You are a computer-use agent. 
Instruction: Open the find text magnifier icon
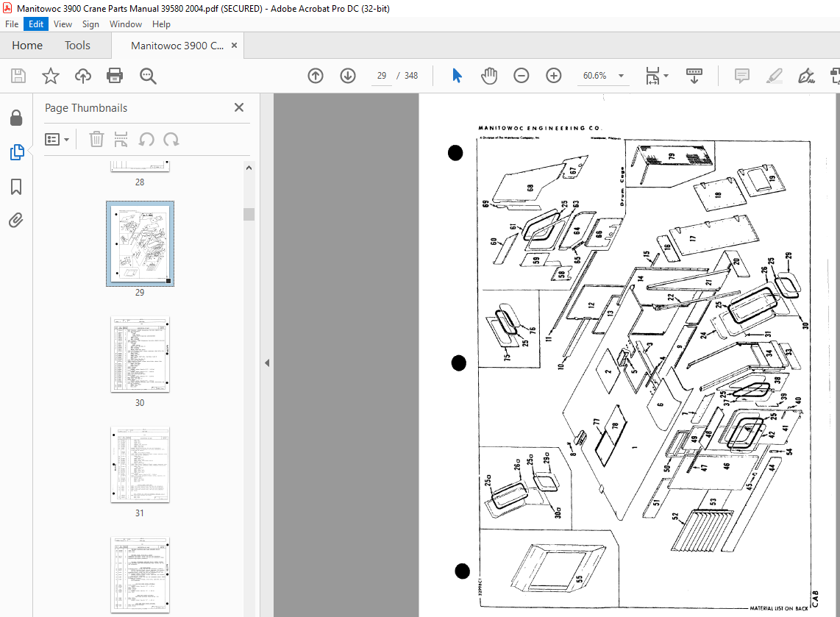pos(148,76)
